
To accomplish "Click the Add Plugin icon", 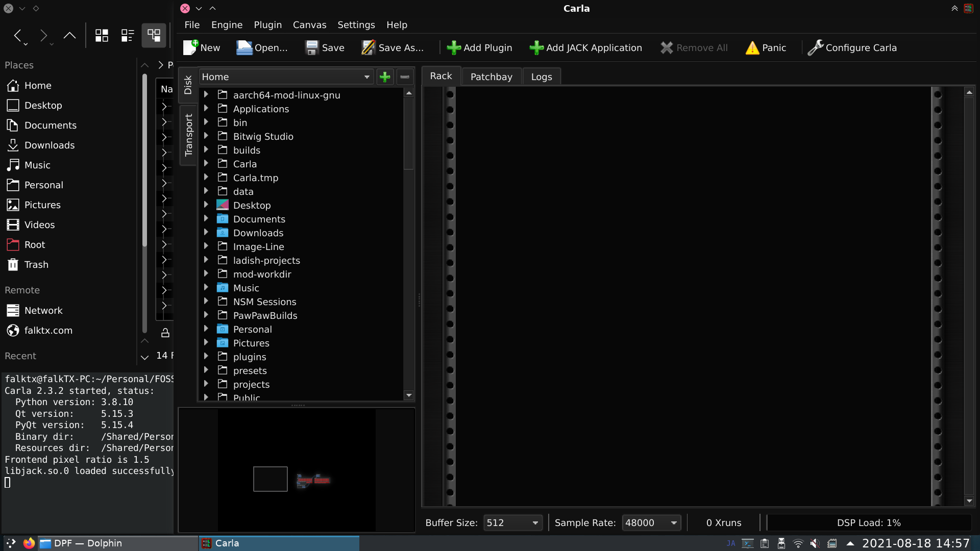I will pyautogui.click(x=454, y=47).
